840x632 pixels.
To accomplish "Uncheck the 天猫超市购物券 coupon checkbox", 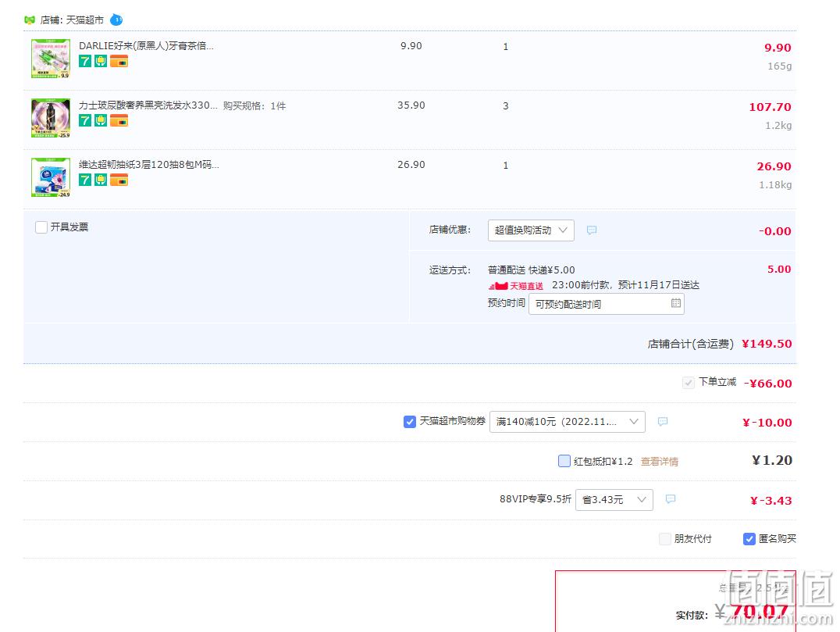I will (x=410, y=422).
